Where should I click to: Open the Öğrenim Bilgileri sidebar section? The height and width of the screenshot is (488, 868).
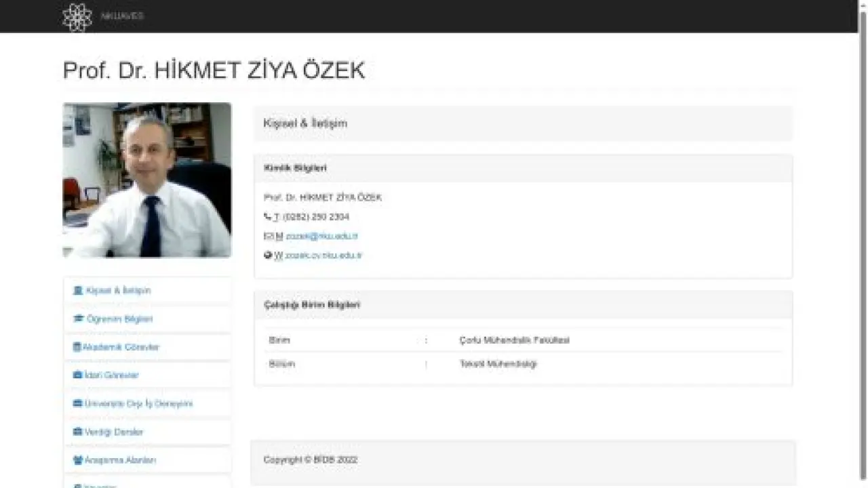pyautogui.click(x=147, y=319)
